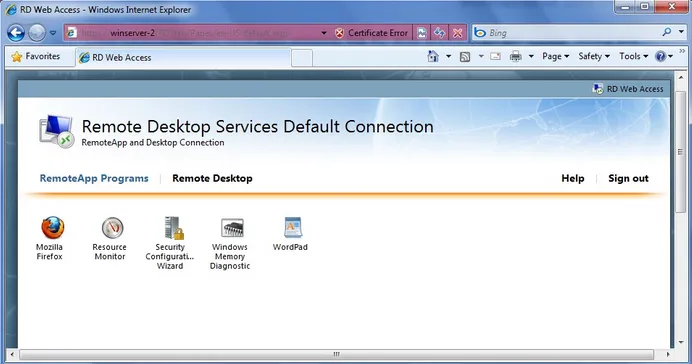Click the Refresh button in address bar
Screen dimensions: 692x364
(440, 33)
